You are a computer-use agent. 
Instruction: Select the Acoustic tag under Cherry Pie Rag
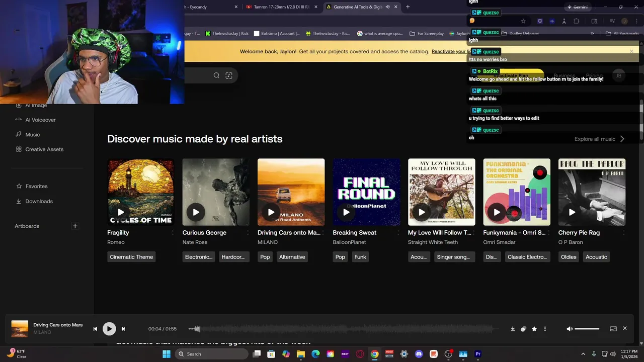coord(596,257)
